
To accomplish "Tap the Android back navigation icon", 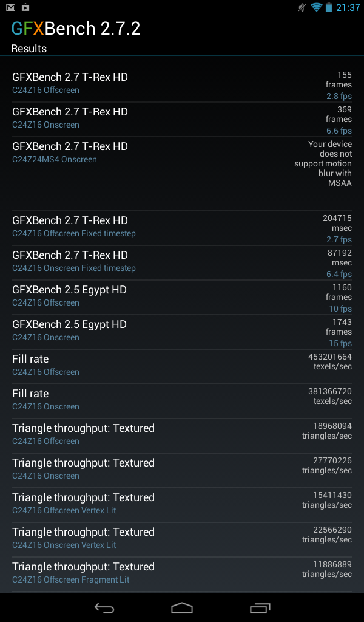I will point(104,607).
